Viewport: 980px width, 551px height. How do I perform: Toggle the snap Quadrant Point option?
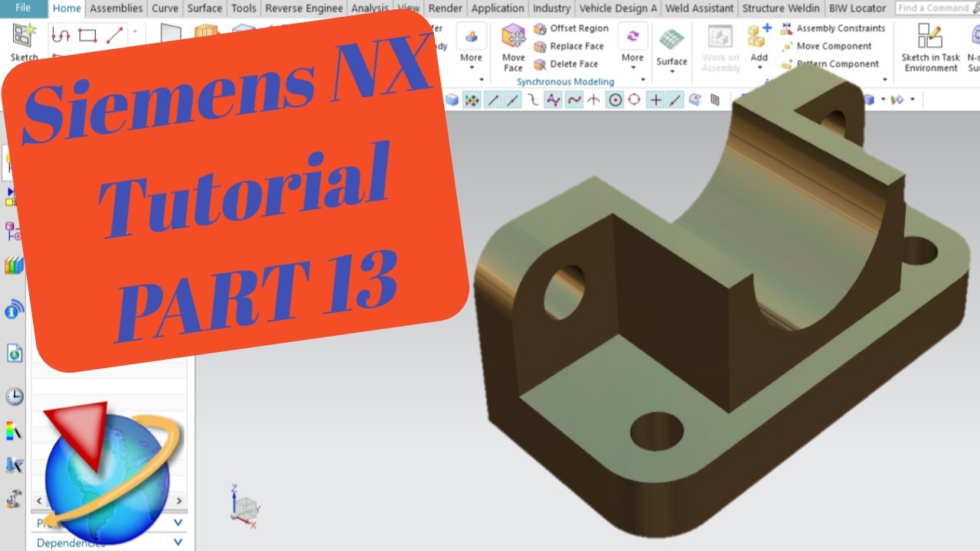[635, 99]
